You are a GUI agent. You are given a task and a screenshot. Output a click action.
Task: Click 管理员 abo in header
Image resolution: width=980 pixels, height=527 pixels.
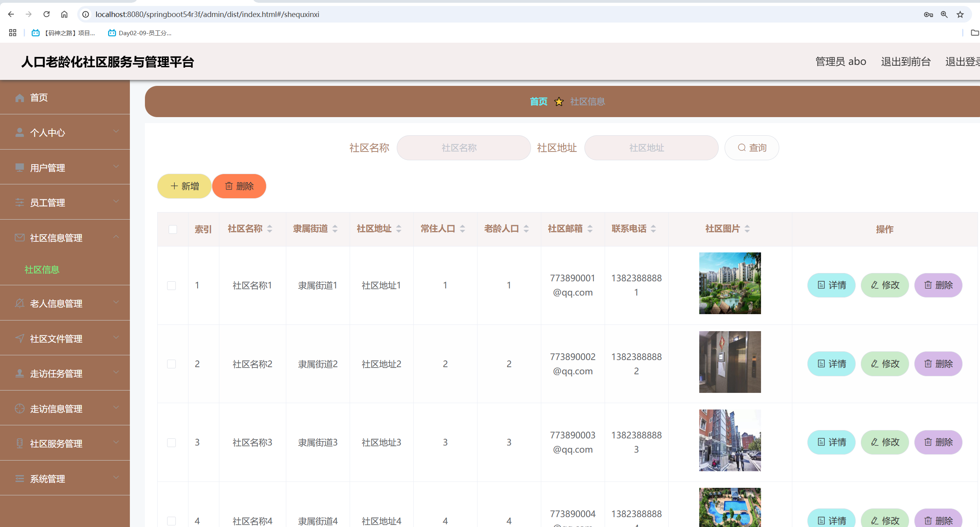click(x=841, y=62)
